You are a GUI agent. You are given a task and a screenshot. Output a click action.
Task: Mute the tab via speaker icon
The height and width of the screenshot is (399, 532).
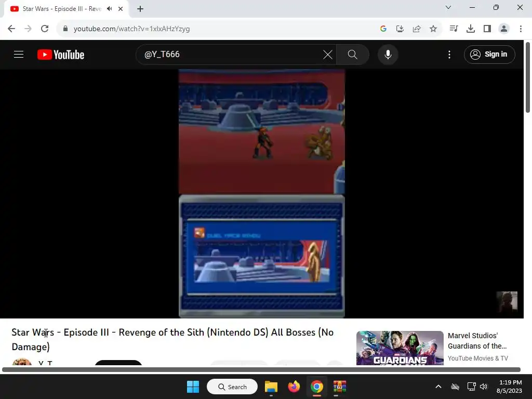tap(109, 9)
